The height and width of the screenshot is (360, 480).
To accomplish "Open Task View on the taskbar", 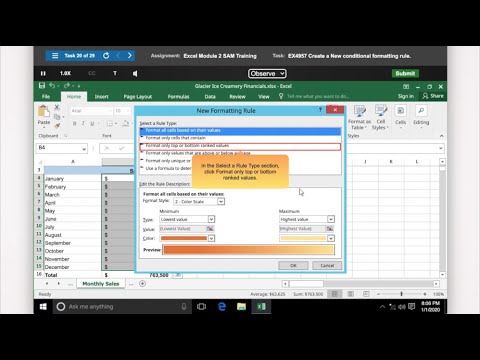I will 201,306.
